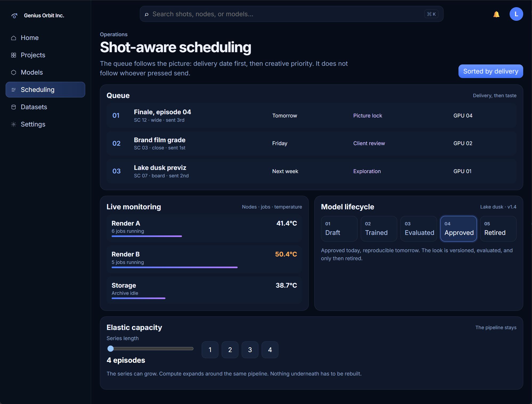
Task: Open the Lake dusk previz queue row
Action: pos(311,171)
